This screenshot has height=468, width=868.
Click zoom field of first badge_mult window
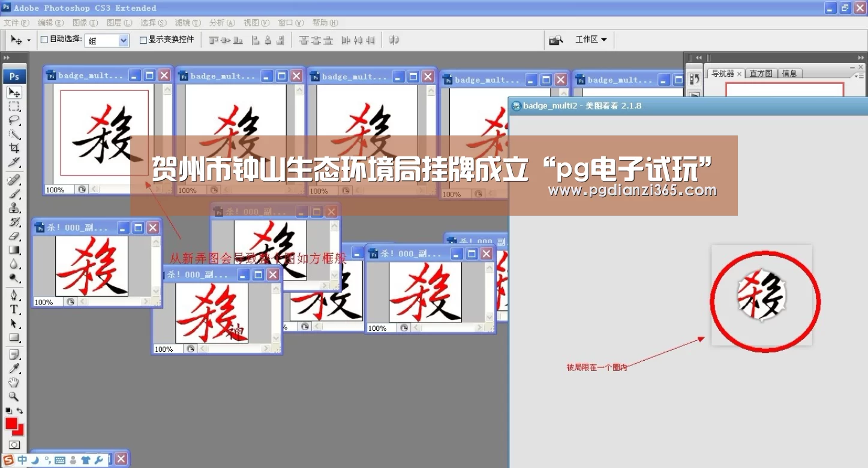point(59,189)
